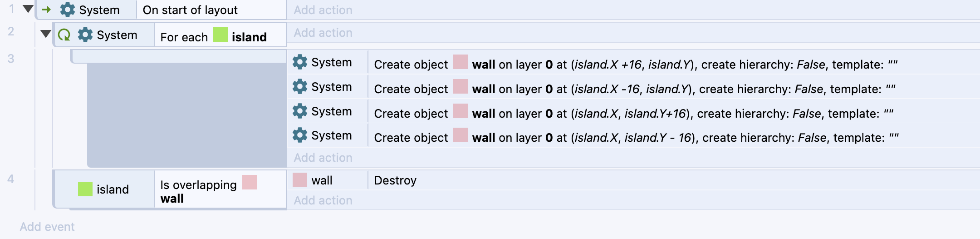The width and height of the screenshot is (980, 239).
Task: Select the 'Is overlapping wall' condition
Action: (220, 189)
